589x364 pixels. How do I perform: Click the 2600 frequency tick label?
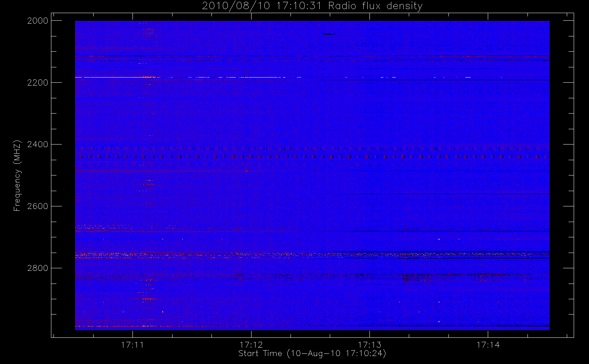(x=38, y=206)
